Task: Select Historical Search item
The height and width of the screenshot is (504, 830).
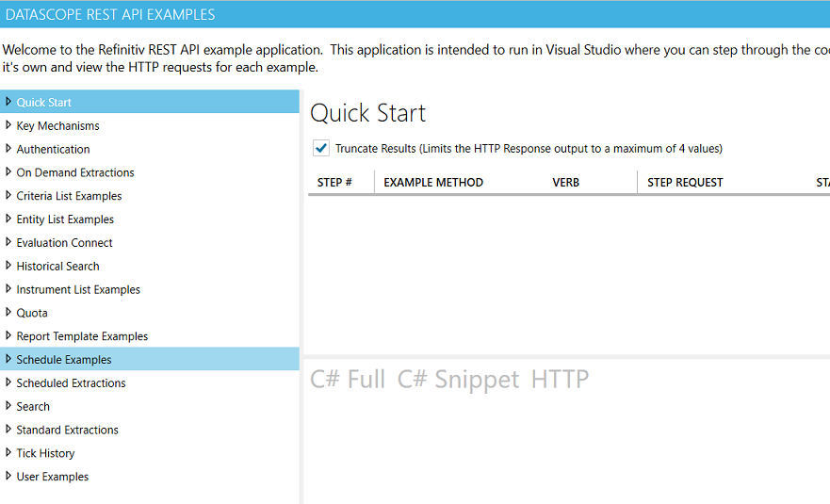Action: (x=57, y=267)
